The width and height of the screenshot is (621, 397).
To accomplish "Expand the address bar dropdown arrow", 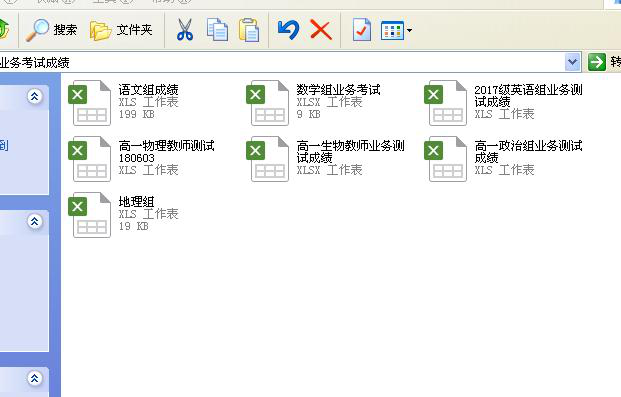I will coord(572,62).
